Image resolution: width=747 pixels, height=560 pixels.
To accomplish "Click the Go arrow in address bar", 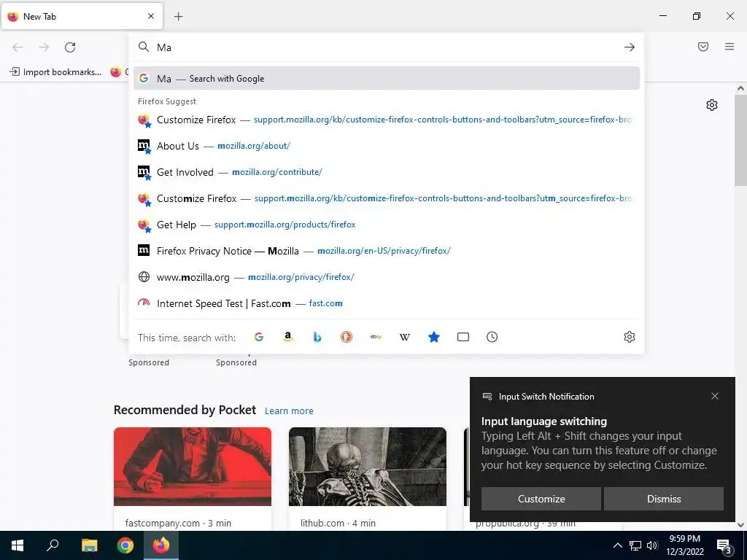I will click(x=630, y=47).
